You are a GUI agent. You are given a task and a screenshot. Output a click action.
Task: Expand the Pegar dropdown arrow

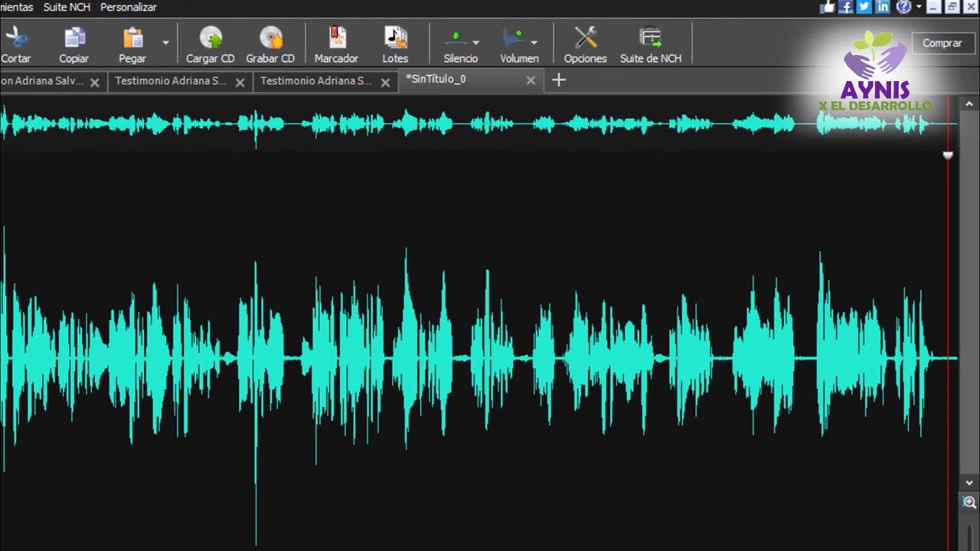point(165,43)
